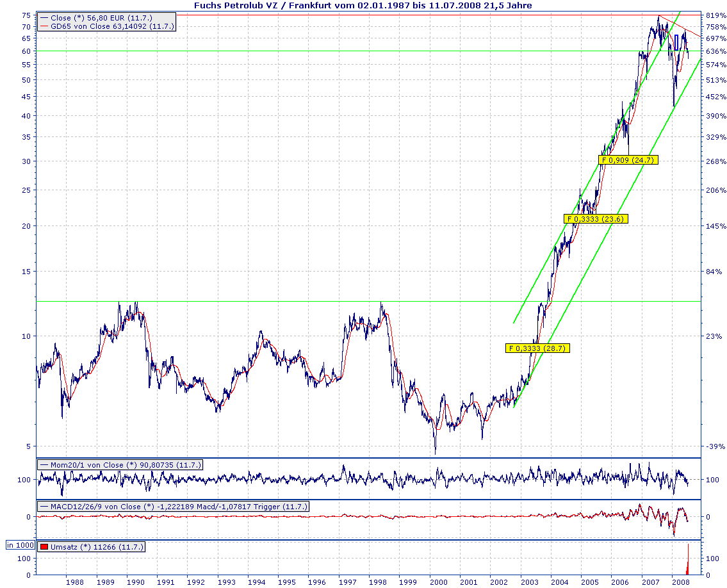Click the 84% label on right axis
Viewport: 727px width, 588px height.
(714, 272)
